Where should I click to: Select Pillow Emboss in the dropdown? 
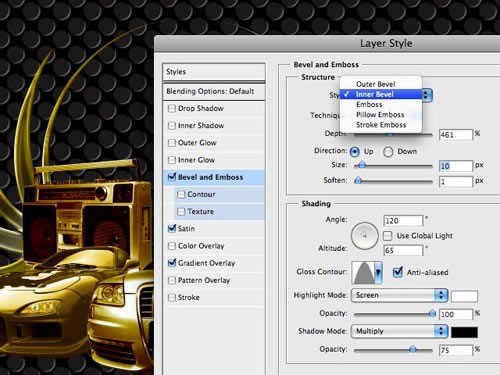tap(380, 115)
